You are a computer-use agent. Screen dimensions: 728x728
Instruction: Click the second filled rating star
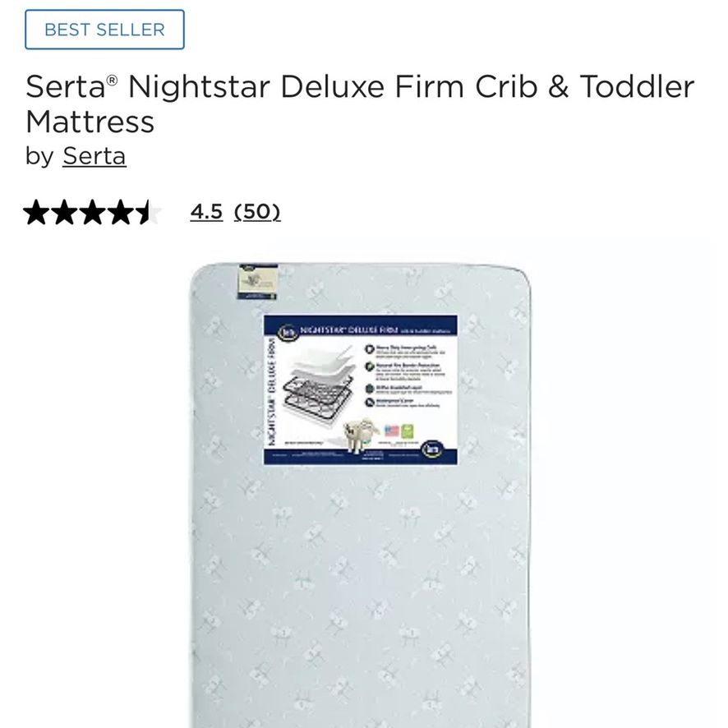point(65,212)
